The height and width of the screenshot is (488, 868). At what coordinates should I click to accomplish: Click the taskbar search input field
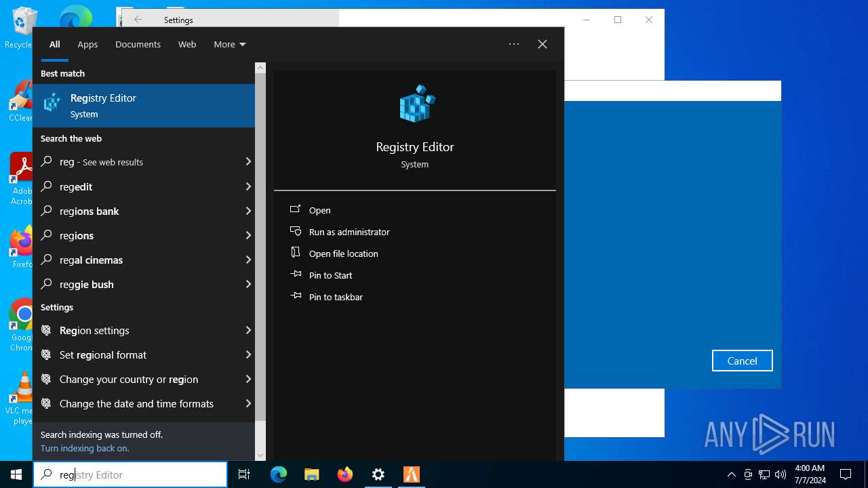(130, 474)
